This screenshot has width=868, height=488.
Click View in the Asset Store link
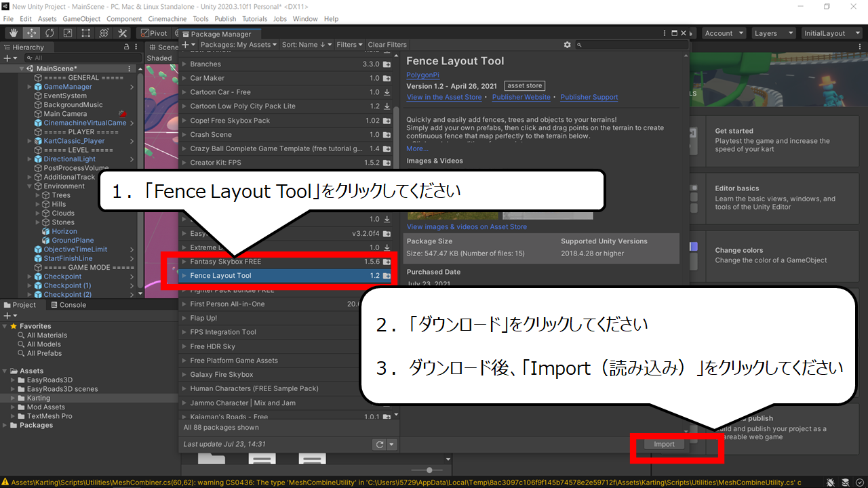[x=444, y=97]
